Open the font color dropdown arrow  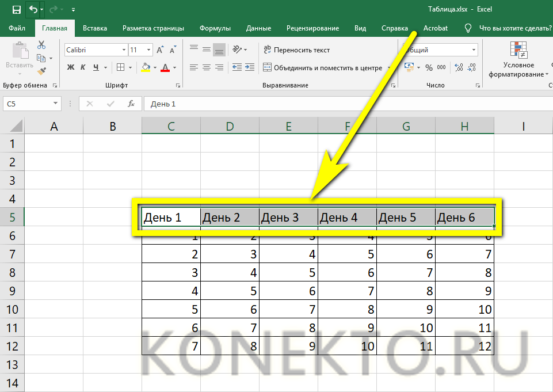[174, 67]
